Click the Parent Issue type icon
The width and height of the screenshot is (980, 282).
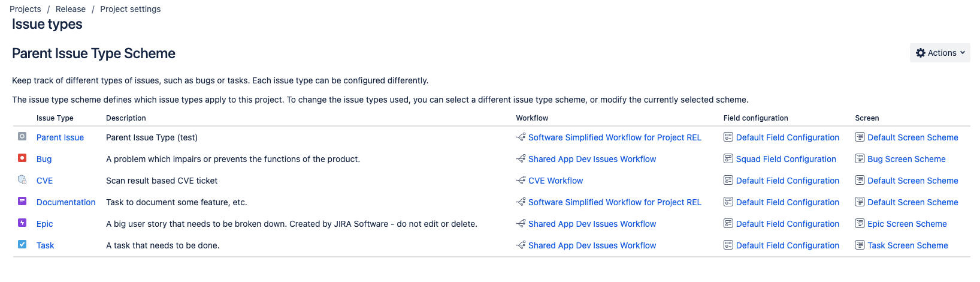tap(22, 136)
